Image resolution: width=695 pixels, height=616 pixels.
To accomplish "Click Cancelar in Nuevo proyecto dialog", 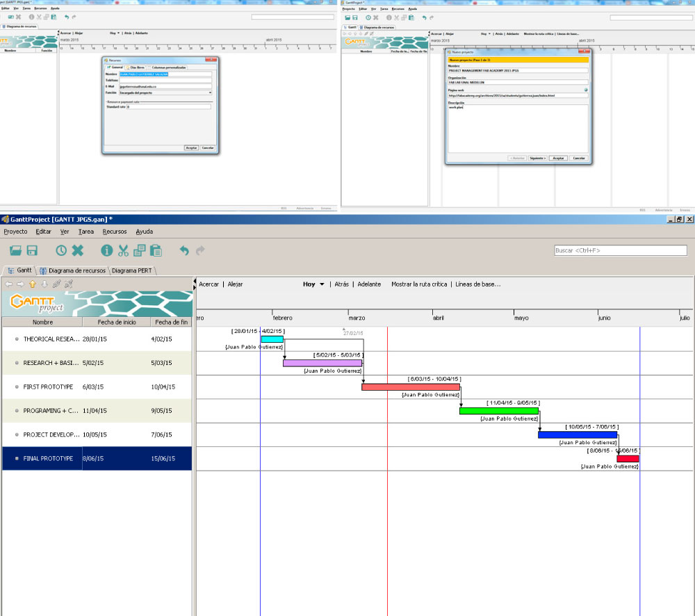I will coord(579,159).
